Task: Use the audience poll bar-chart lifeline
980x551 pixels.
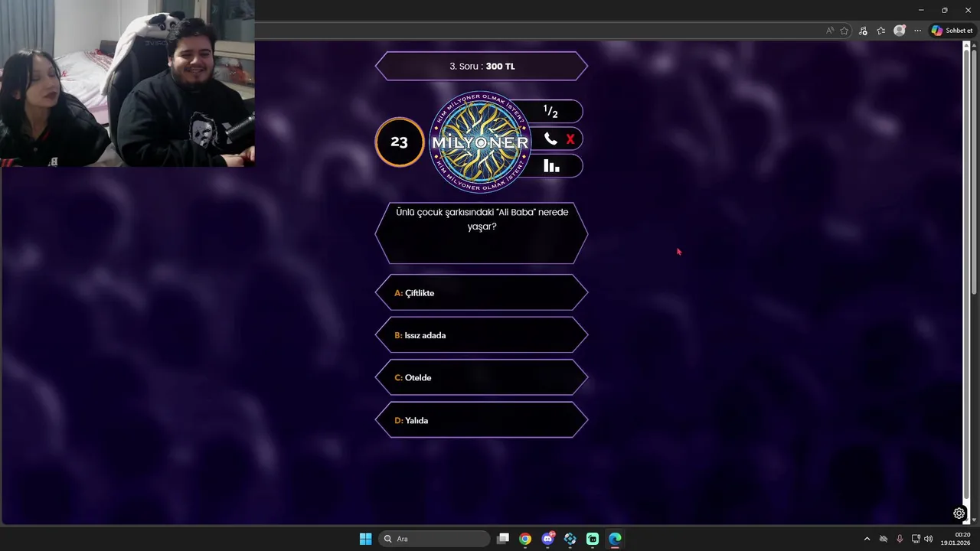Action: click(551, 165)
